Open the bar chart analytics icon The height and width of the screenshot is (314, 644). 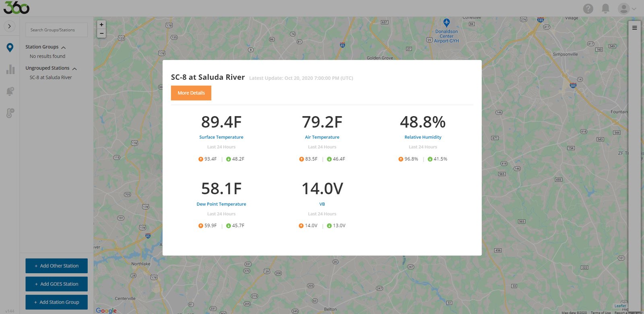coord(10,69)
